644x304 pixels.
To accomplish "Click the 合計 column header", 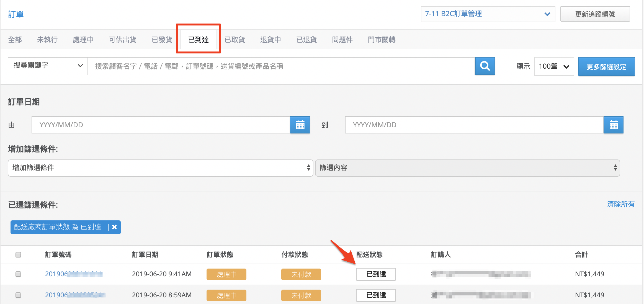I will (581, 255).
